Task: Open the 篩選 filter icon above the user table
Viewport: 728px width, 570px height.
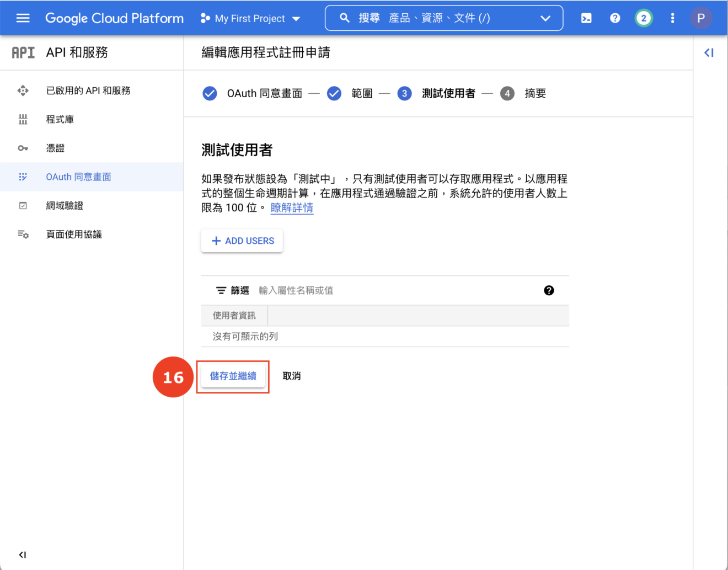Action: coord(221,290)
